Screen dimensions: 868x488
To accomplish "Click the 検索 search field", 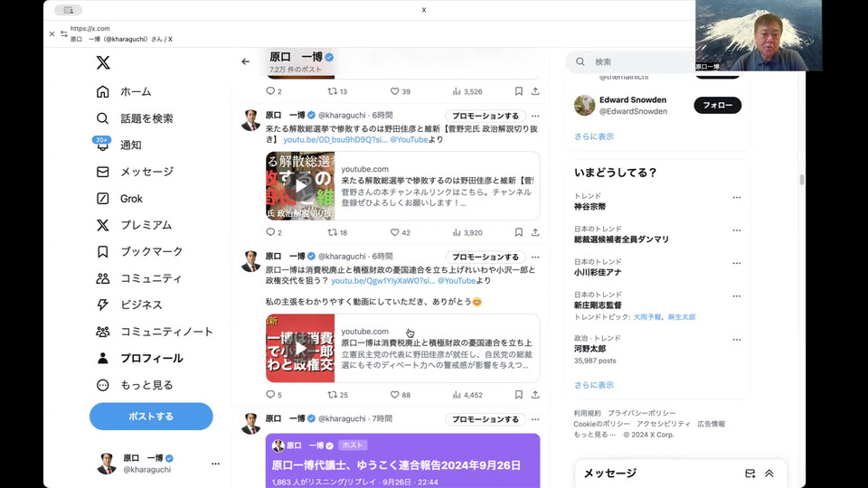I will coord(631,62).
